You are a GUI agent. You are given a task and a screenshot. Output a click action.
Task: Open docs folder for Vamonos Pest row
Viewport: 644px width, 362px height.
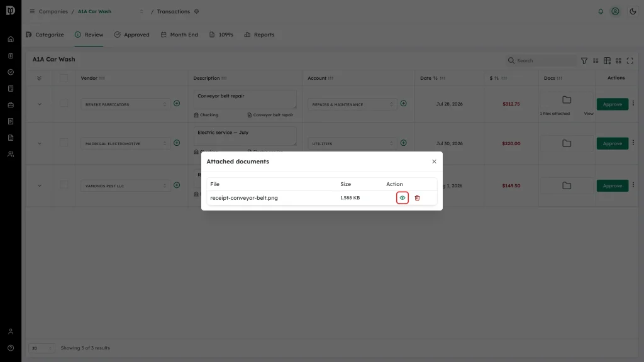click(x=567, y=185)
